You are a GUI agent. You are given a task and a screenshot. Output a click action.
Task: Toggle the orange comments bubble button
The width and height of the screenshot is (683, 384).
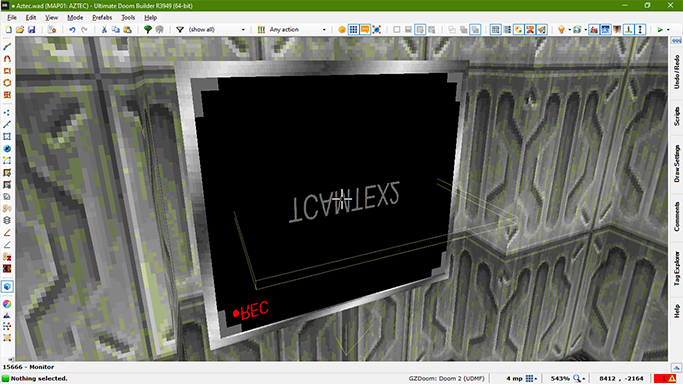(x=365, y=30)
